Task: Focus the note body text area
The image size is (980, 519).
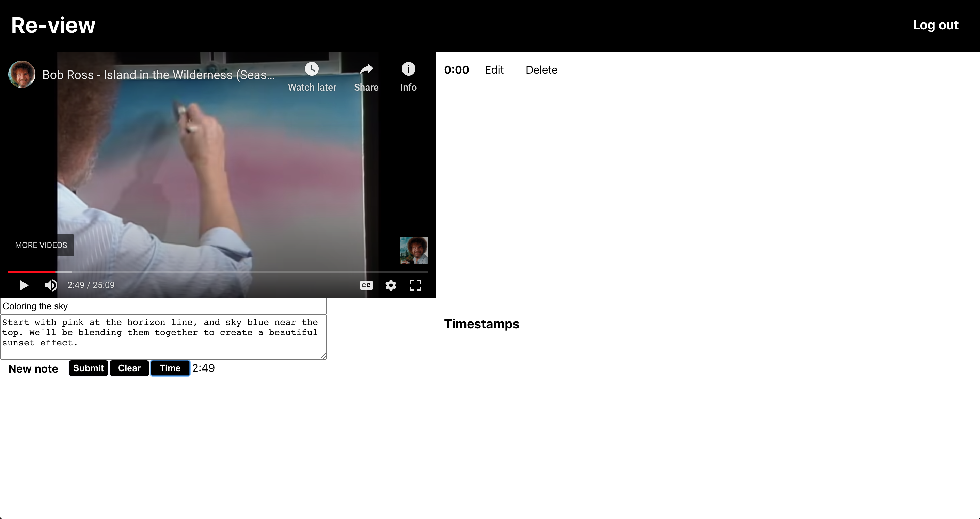Action: pos(163,337)
